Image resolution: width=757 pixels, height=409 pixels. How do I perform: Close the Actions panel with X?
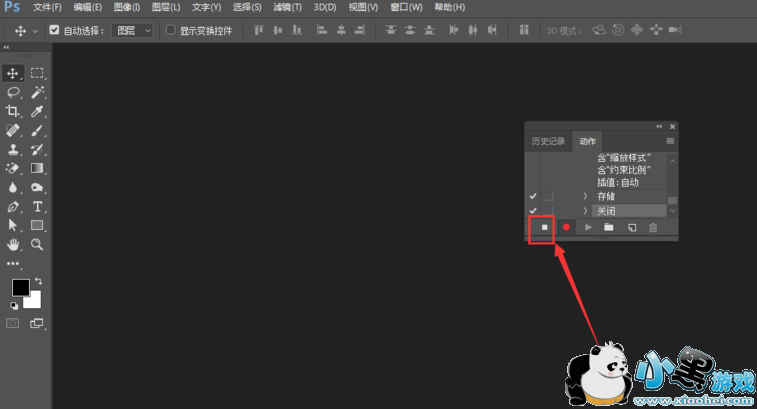pyautogui.click(x=672, y=127)
